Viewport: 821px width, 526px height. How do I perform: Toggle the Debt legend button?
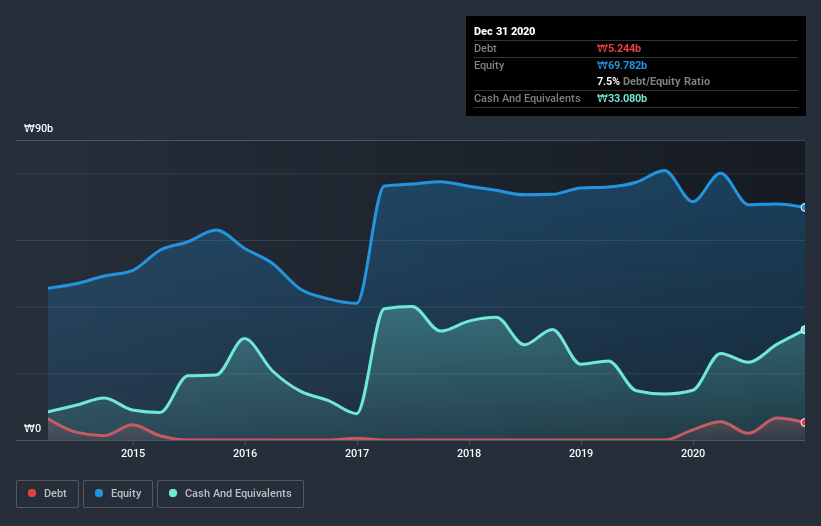pos(47,494)
